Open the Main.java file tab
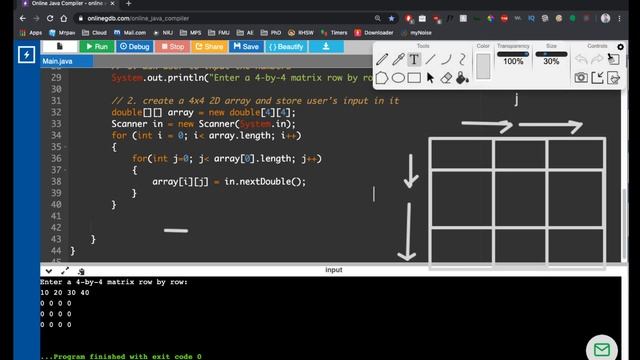The width and height of the screenshot is (640, 360). (67, 61)
